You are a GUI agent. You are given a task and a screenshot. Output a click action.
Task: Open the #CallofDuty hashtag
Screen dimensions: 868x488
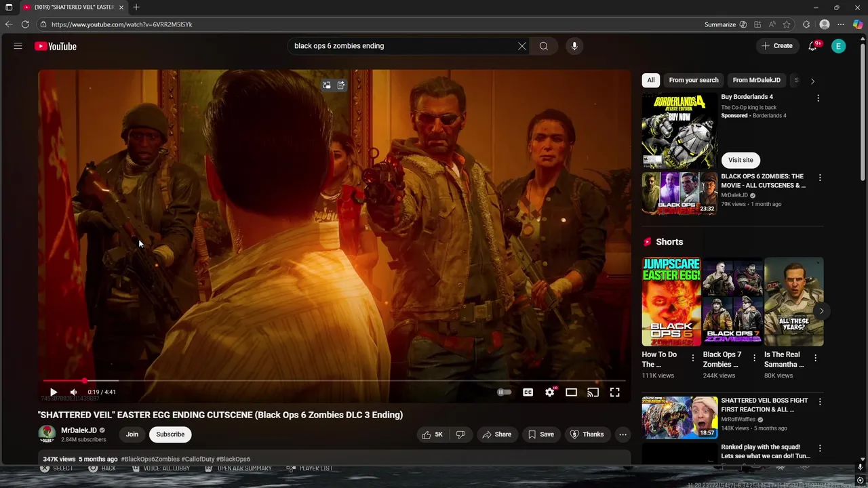197,459
